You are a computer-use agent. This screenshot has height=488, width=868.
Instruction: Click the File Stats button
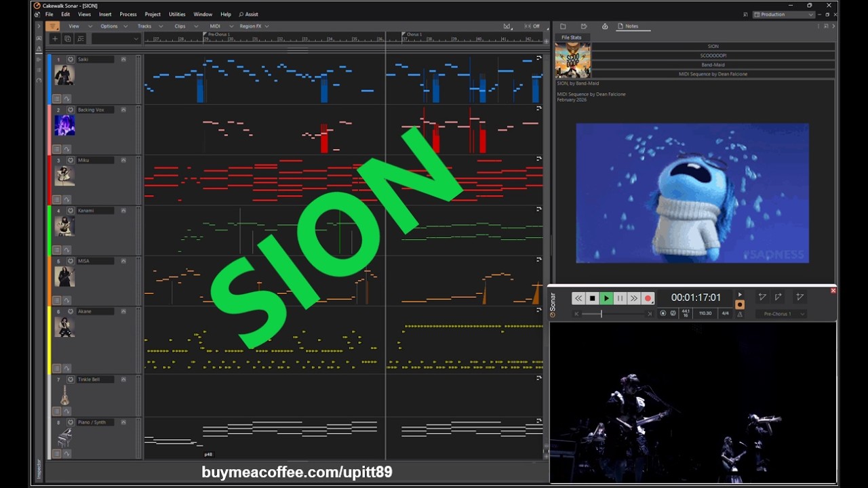click(571, 38)
